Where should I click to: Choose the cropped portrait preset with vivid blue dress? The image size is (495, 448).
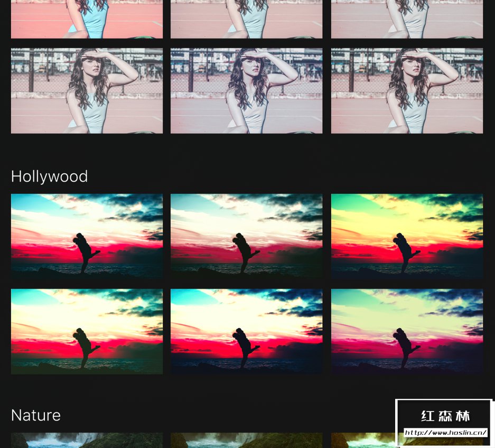pos(87,19)
